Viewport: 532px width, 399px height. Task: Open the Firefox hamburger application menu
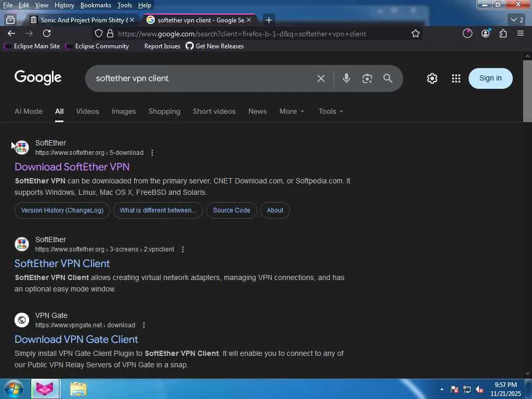(521, 33)
